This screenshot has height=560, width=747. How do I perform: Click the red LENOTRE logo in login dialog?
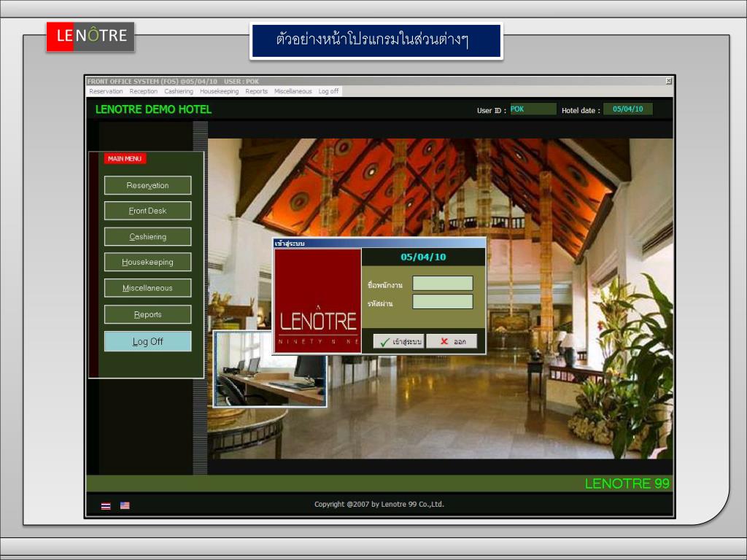point(318,300)
